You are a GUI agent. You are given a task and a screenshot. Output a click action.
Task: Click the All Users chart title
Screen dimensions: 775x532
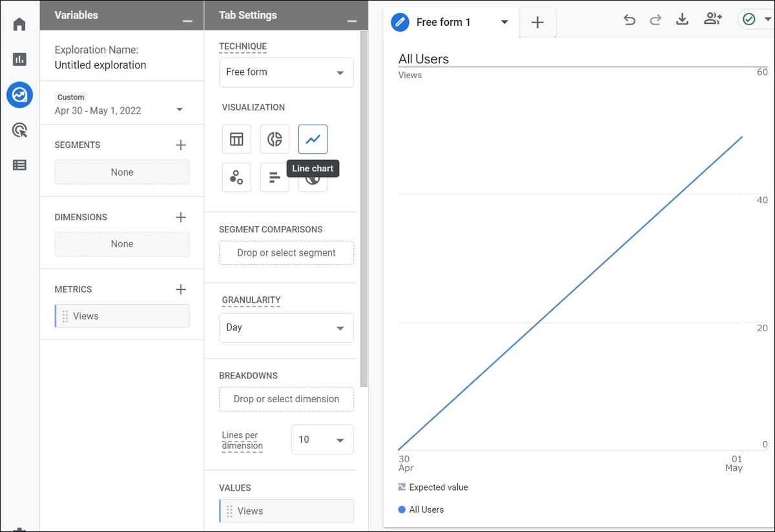[x=424, y=59]
